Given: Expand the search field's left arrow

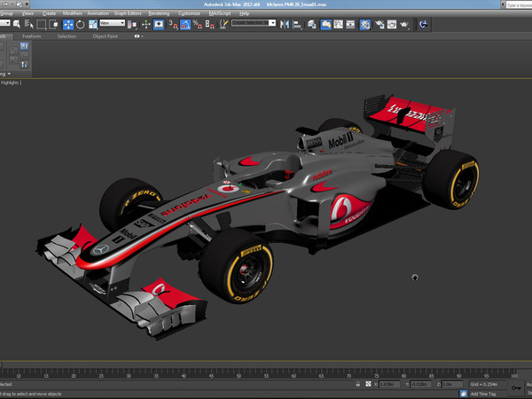Looking at the screenshot, I should coord(503,4).
